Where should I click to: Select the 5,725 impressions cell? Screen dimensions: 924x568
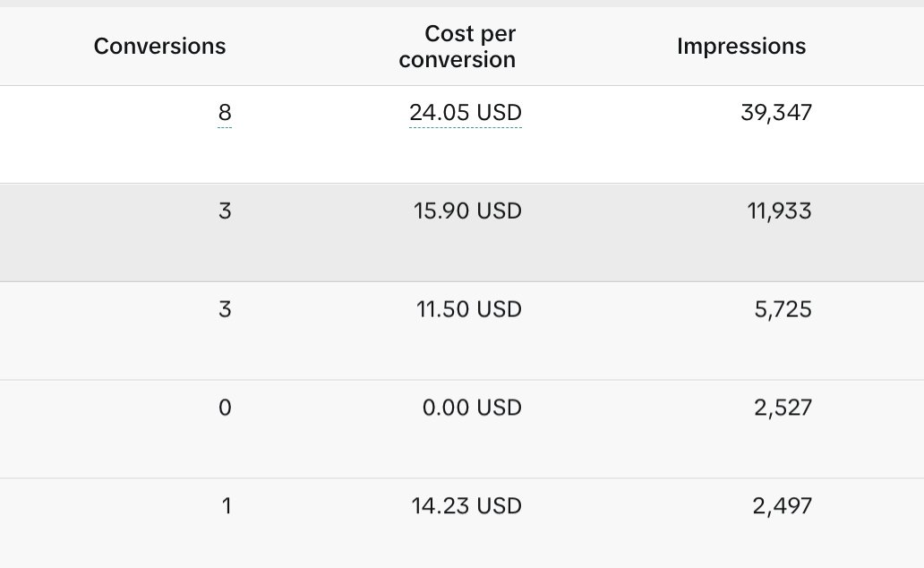tap(783, 310)
